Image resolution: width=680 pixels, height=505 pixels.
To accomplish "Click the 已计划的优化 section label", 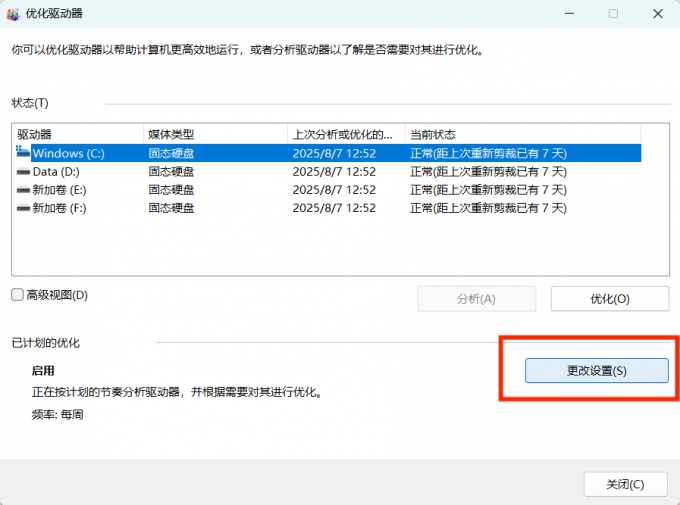I will tap(46, 343).
